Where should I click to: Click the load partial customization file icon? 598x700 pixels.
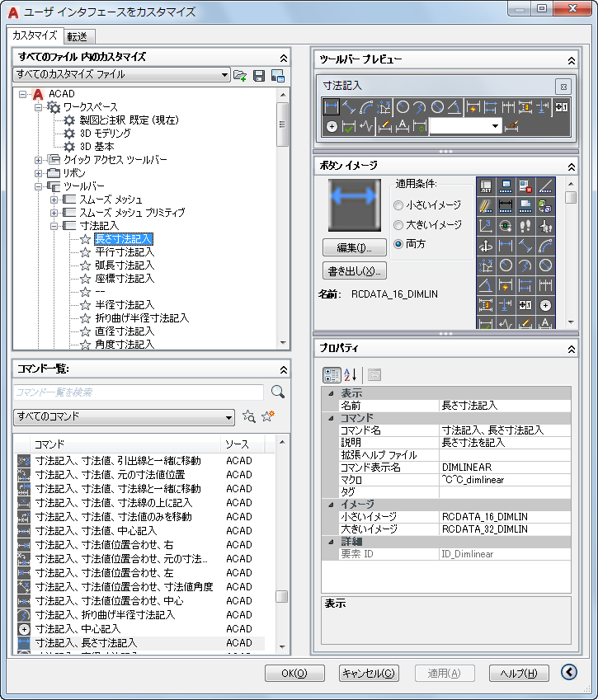click(x=240, y=76)
